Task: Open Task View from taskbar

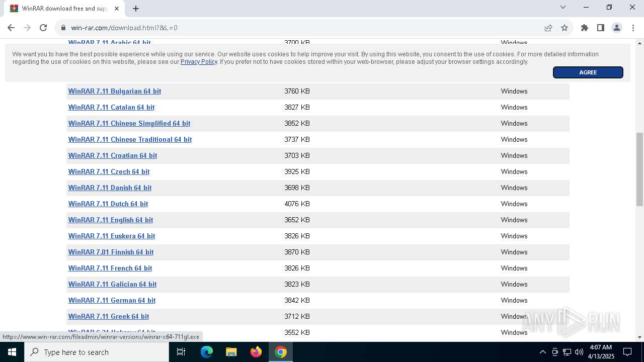Action: tap(181, 352)
